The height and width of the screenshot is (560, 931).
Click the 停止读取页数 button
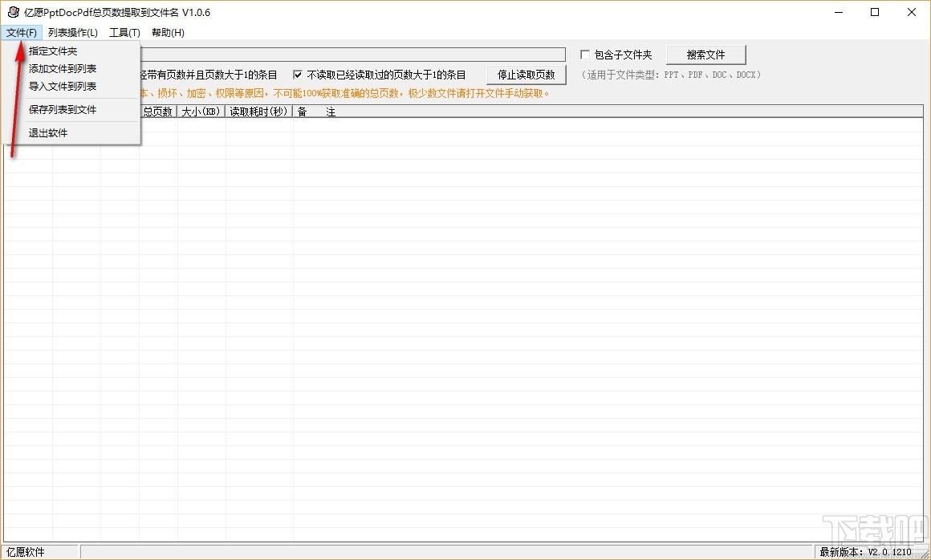(526, 75)
